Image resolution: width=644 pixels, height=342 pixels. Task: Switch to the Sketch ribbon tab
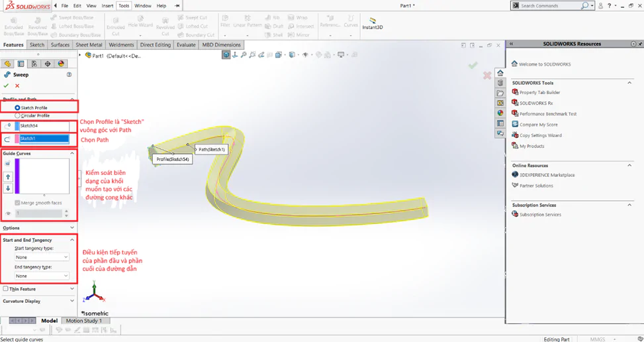point(37,45)
